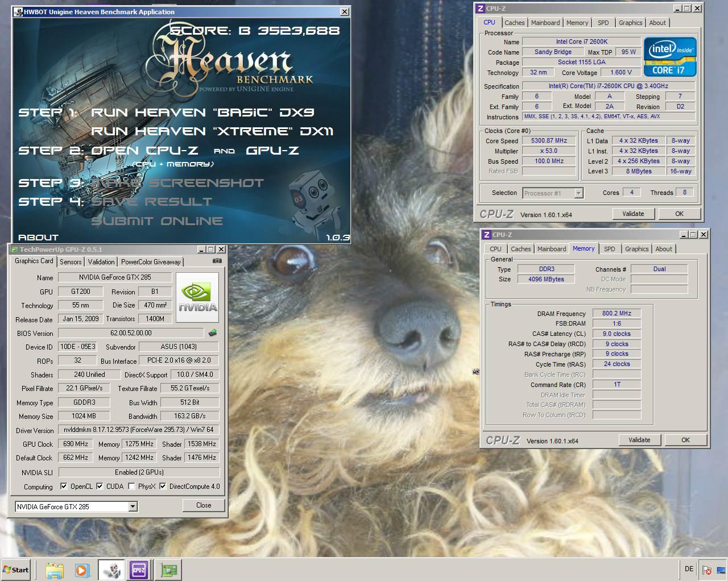This screenshot has height=582, width=728.
Task: Open the SPD tab in top CPU-Z window
Action: (603, 23)
